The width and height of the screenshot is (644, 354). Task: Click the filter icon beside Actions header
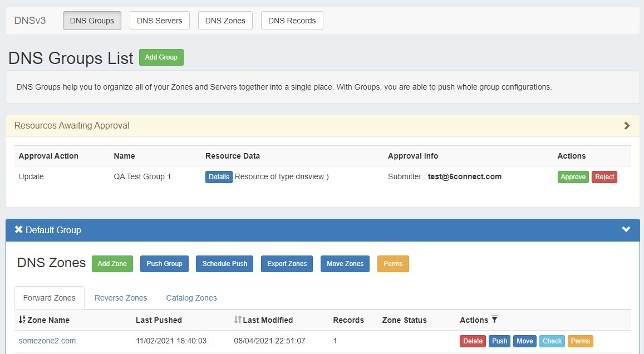494,319
